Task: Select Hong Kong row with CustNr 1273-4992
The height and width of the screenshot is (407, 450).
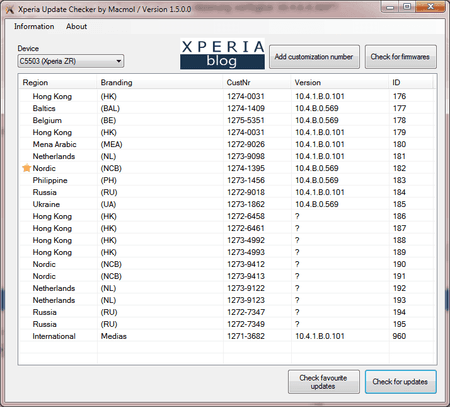Action: tap(227, 240)
